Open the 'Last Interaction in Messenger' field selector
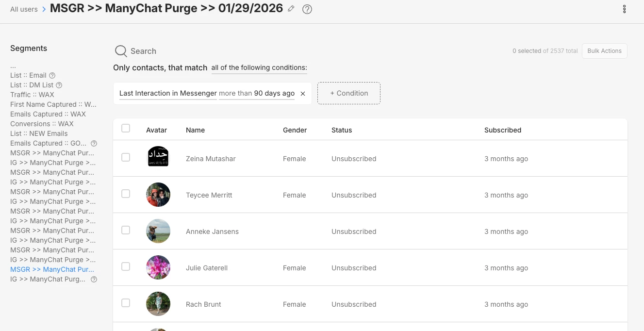The image size is (644, 331). (x=168, y=93)
